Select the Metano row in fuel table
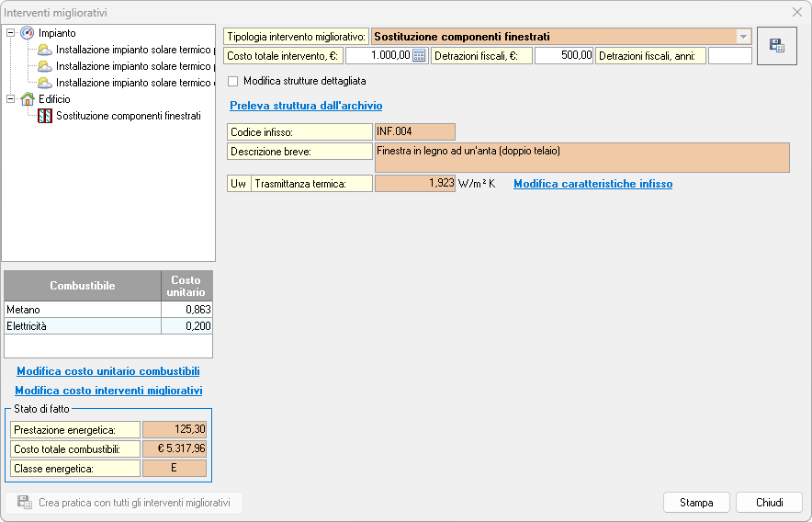This screenshot has height=522, width=812. tap(83, 310)
